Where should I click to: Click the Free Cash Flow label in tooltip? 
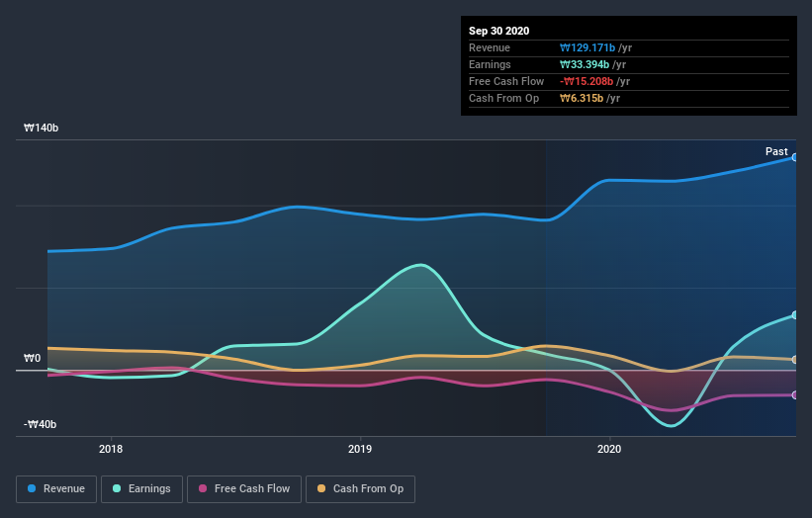tap(506, 82)
